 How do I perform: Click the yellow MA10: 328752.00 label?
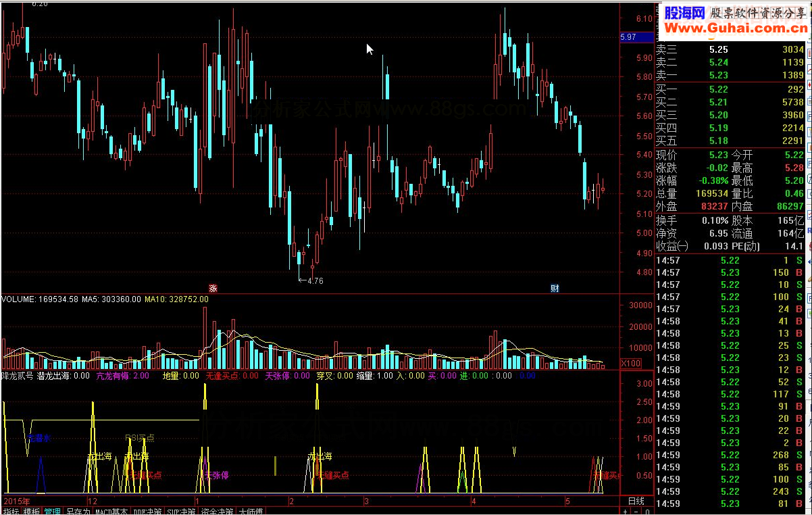177,299
